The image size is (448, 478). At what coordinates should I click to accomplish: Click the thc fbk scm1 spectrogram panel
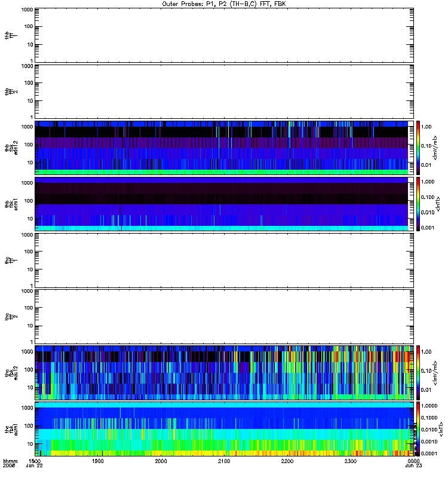[x=225, y=429]
